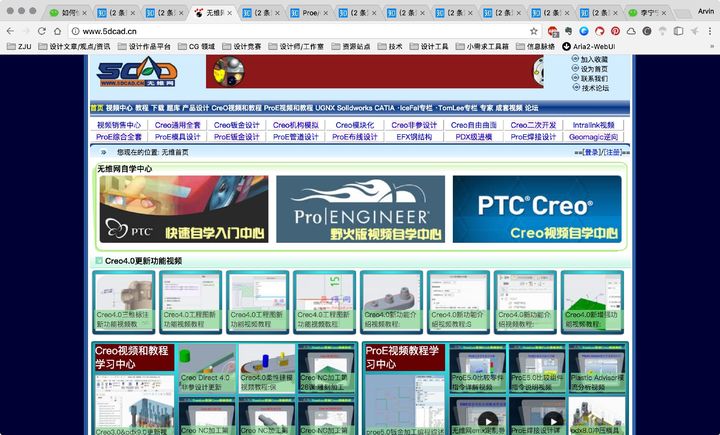Screen dimensions: 720x435
Task: Select 论坛 in the site navigation
Action: click(532, 108)
